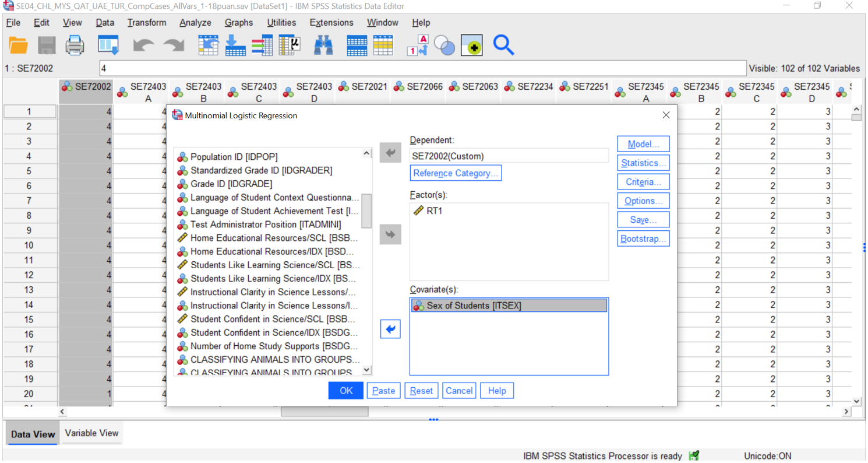Click Go to Case toolbar icon
Image resolution: width=868 pixels, height=463 pixels.
click(x=208, y=45)
